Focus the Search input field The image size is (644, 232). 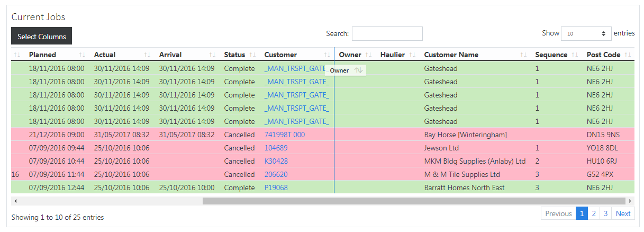point(387,33)
